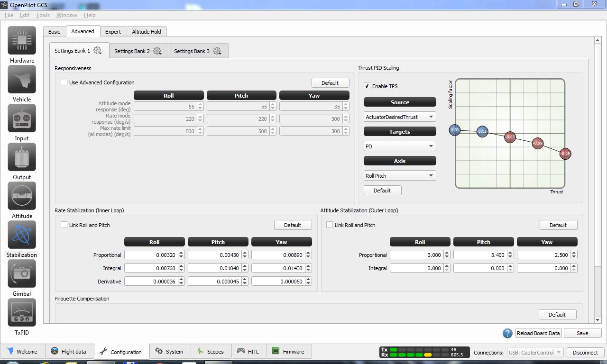Open the Gimbal camera settings
This screenshot has height=364, width=607.
pos(22,274)
